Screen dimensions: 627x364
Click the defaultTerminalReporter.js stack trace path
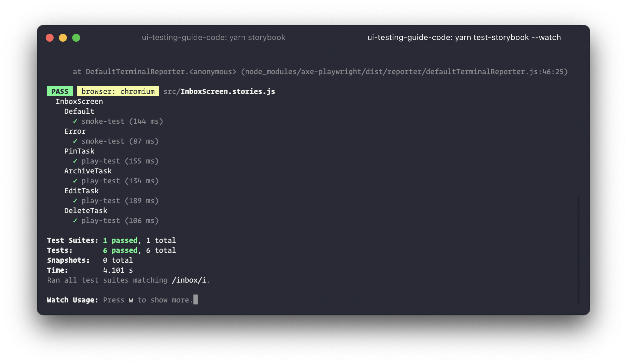point(404,72)
